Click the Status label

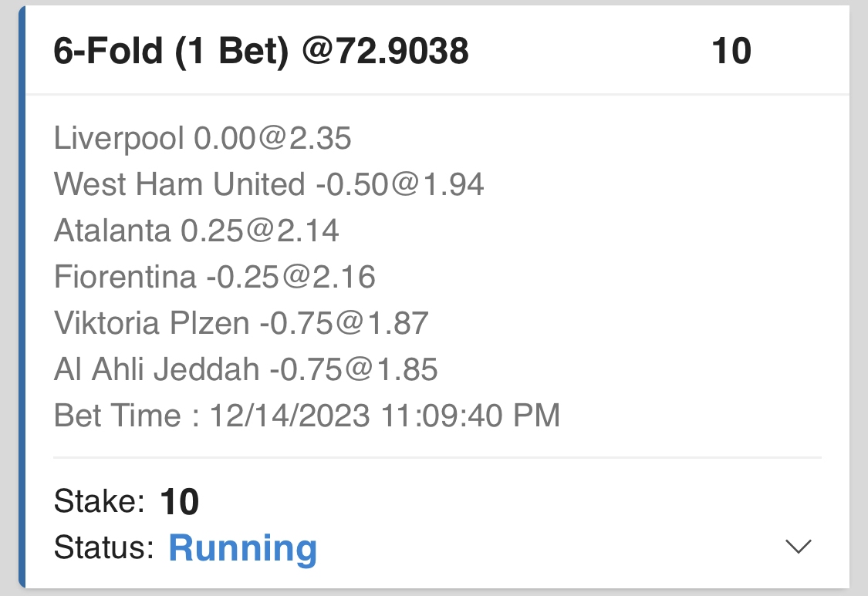[105, 548]
